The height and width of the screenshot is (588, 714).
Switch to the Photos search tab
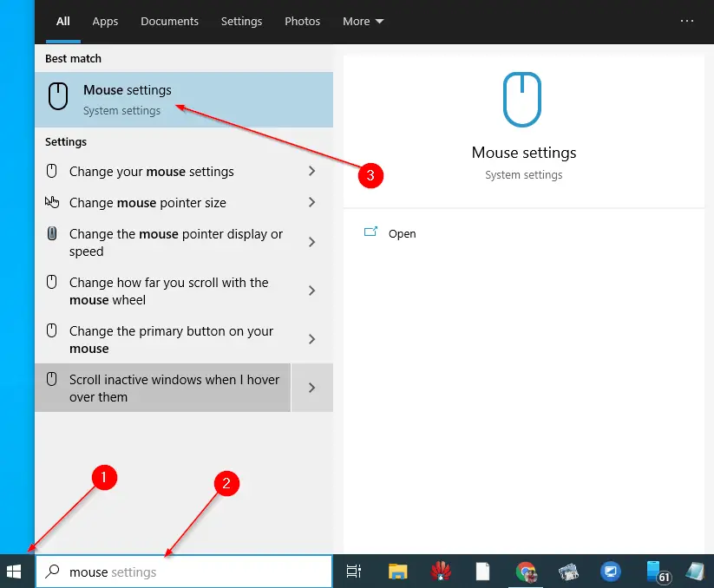click(303, 22)
